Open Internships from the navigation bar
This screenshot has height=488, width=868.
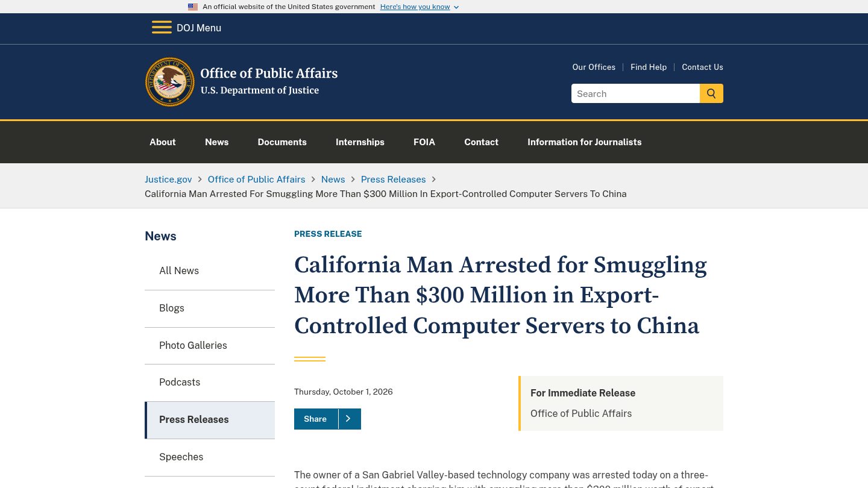pos(360,142)
